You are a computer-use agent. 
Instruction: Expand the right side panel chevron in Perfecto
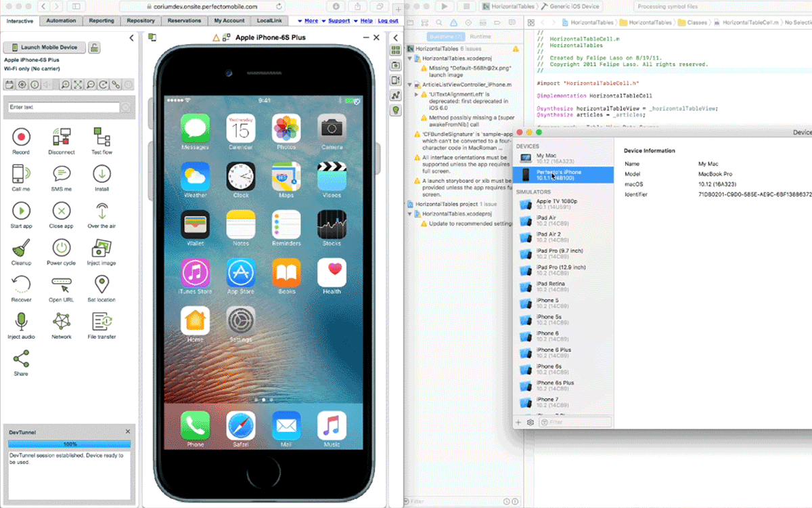click(x=395, y=38)
